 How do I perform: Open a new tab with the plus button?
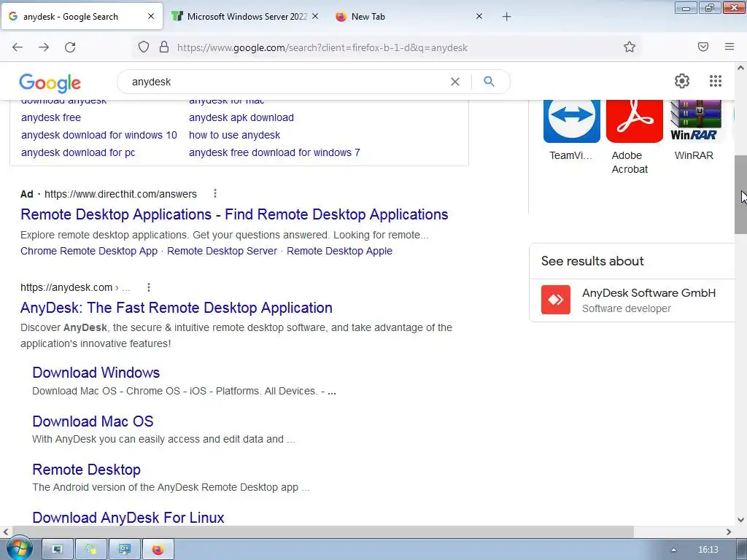point(506,17)
